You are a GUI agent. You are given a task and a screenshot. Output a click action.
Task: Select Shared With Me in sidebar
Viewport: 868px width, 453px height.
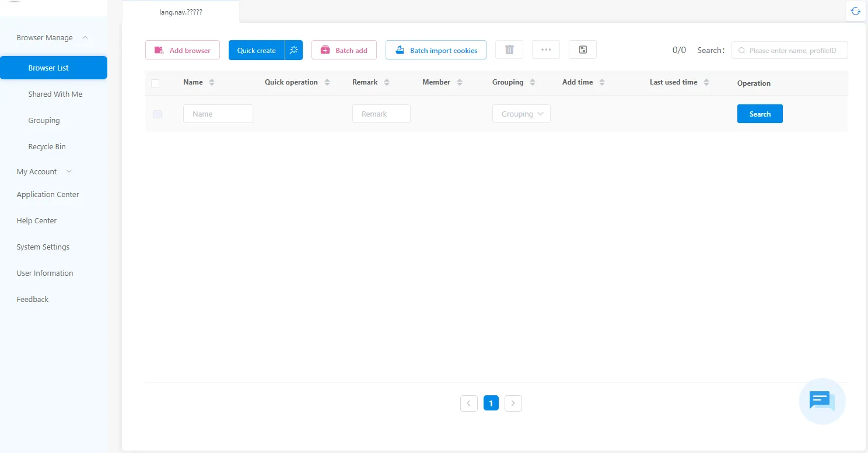tap(55, 94)
